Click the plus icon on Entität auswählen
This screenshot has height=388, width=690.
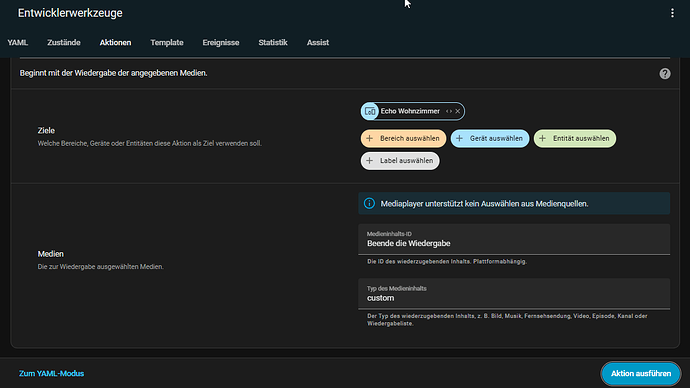point(543,139)
